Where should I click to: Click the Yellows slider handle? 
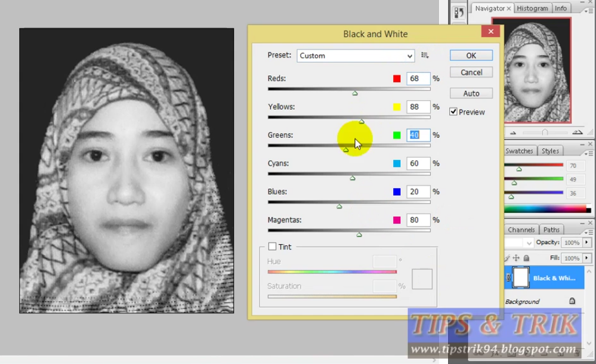pos(362,121)
